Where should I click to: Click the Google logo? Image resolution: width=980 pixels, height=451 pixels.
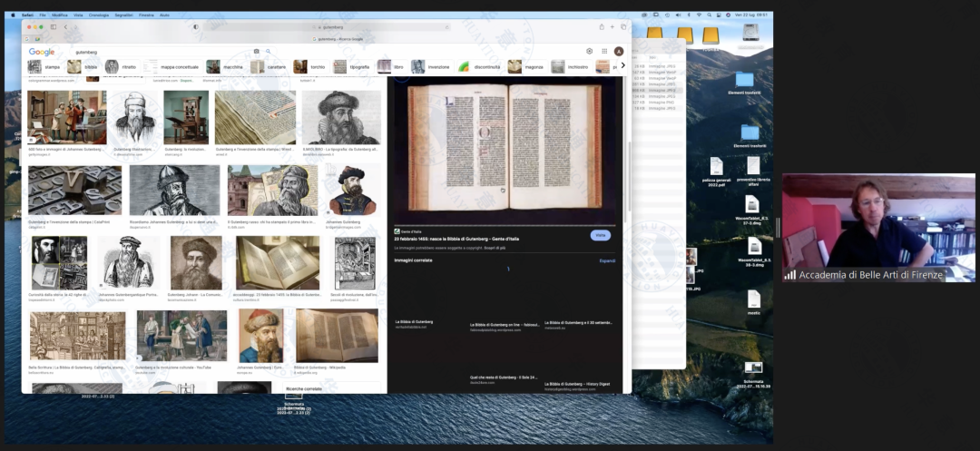pos(41,52)
